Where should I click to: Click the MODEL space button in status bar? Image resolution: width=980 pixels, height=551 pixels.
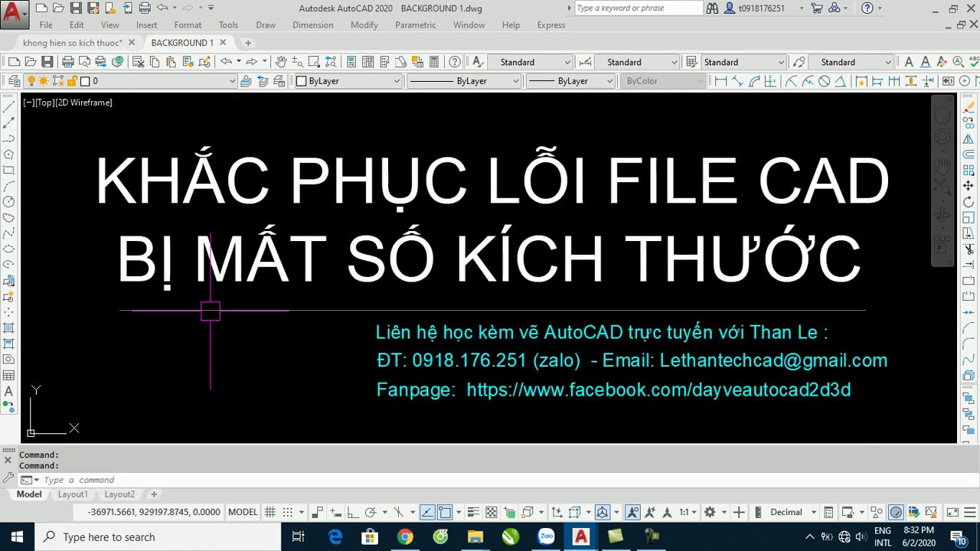243,512
